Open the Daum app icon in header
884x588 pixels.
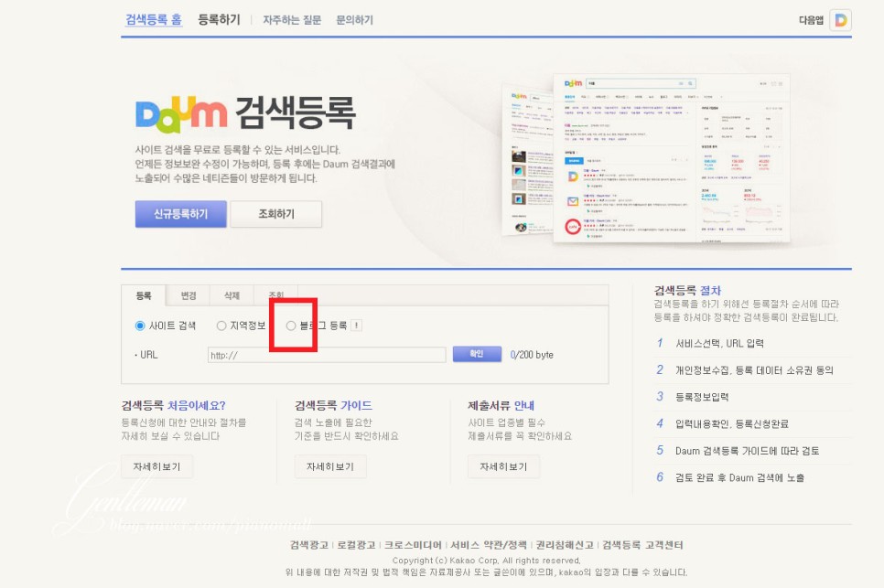(840, 20)
